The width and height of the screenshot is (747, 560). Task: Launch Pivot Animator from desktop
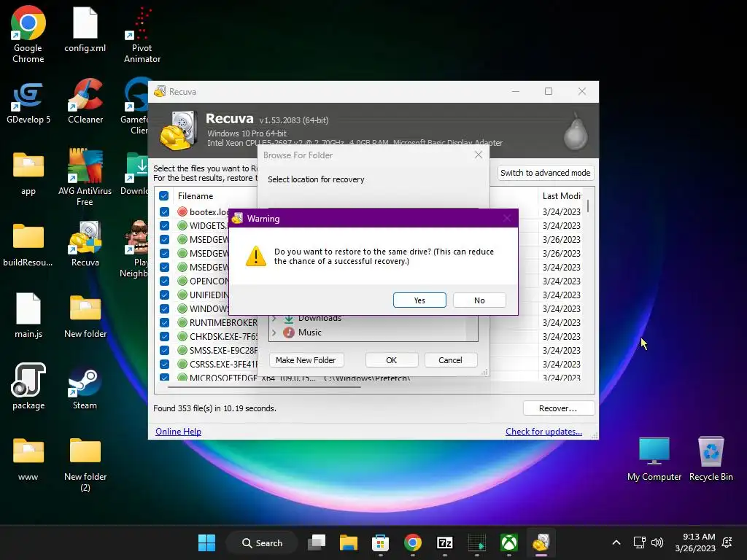pos(142,35)
